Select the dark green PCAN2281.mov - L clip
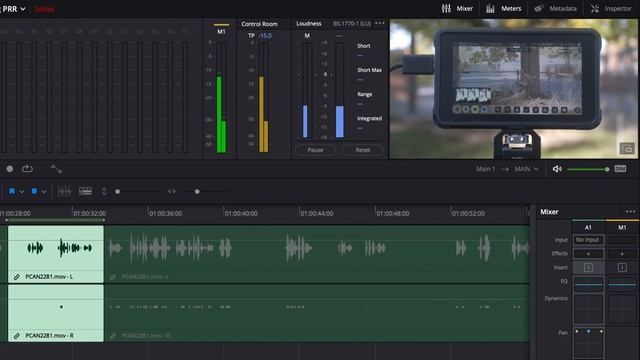Viewport: 640px width, 360px height. click(317, 254)
